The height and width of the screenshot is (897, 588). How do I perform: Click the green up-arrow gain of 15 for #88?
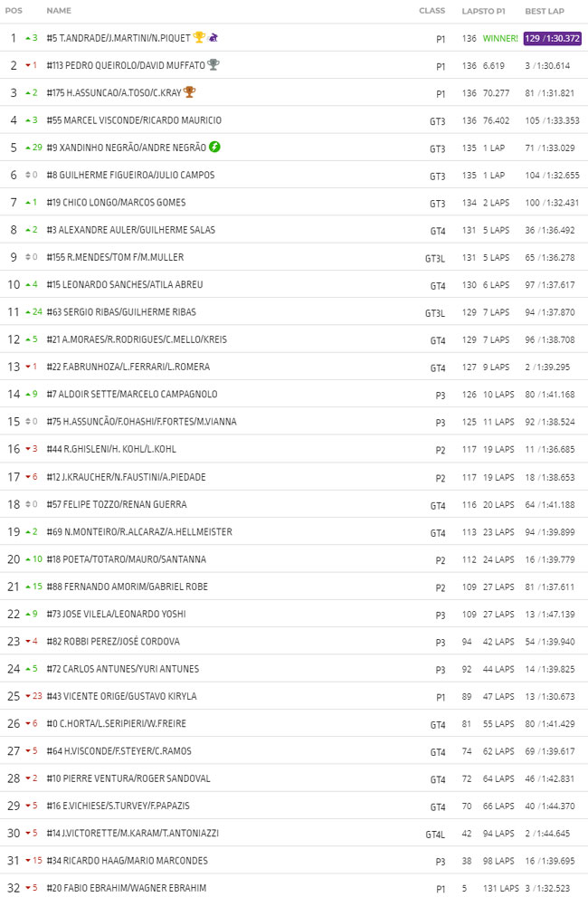[x=33, y=587]
